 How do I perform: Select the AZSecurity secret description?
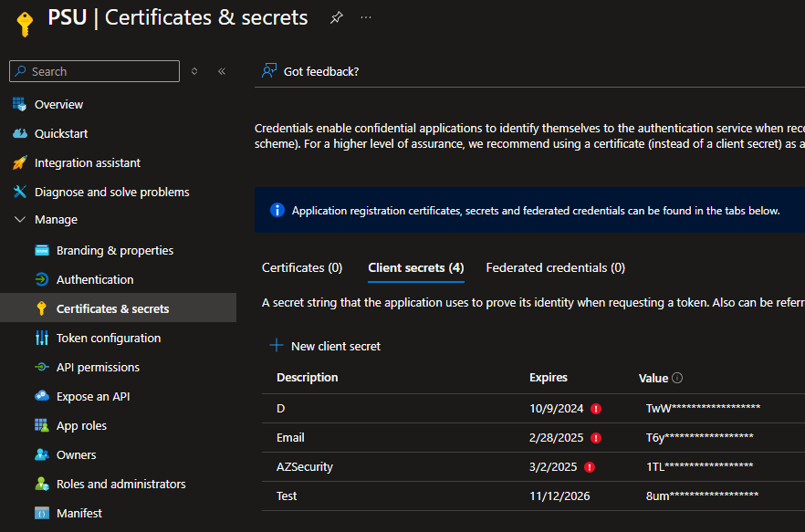click(x=305, y=467)
